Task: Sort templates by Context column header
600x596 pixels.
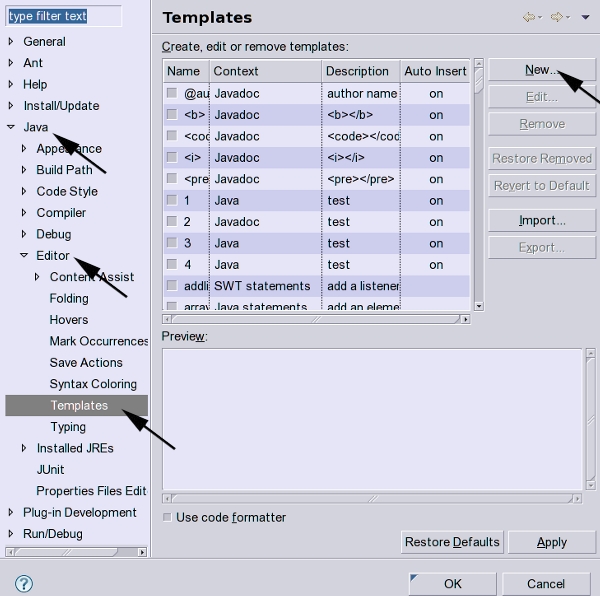Action: [265, 71]
